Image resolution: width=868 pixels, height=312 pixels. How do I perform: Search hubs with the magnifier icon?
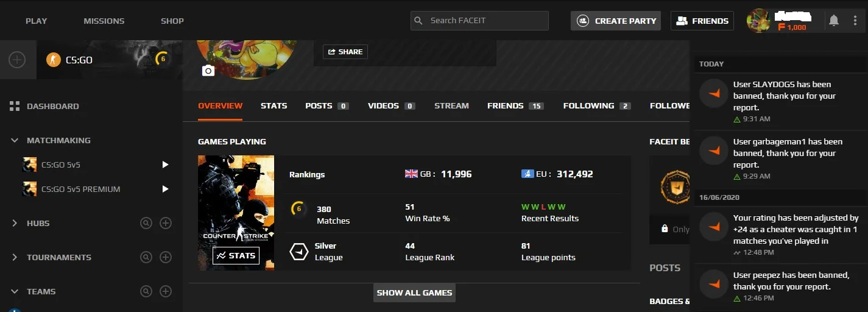tap(146, 223)
